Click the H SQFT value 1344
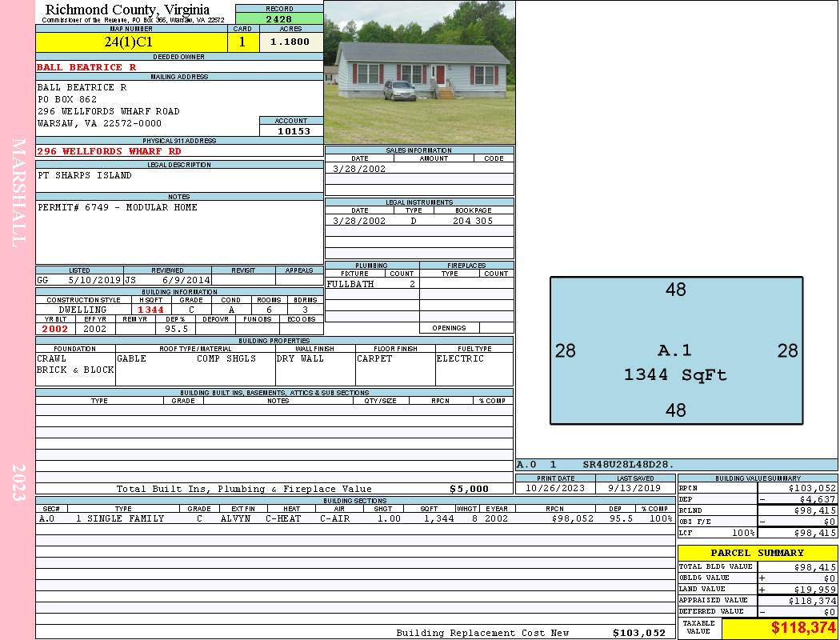The width and height of the screenshot is (840, 640). tap(150, 310)
